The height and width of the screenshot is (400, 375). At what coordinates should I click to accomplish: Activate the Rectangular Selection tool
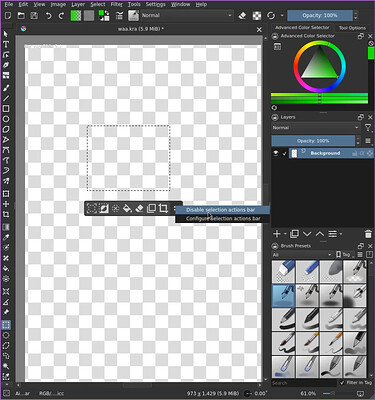pos(6,325)
